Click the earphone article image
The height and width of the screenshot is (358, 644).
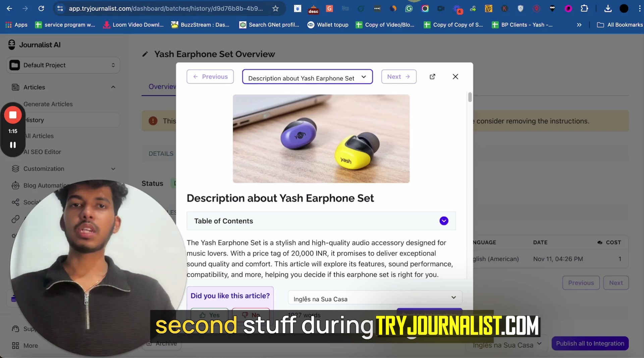pos(321,139)
